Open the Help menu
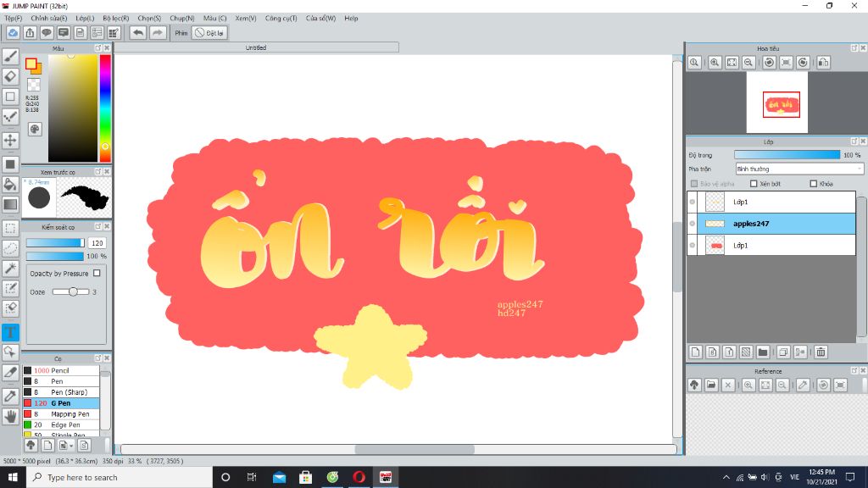Image resolution: width=868 pixels, height=488 pixels. coord(351,19)
